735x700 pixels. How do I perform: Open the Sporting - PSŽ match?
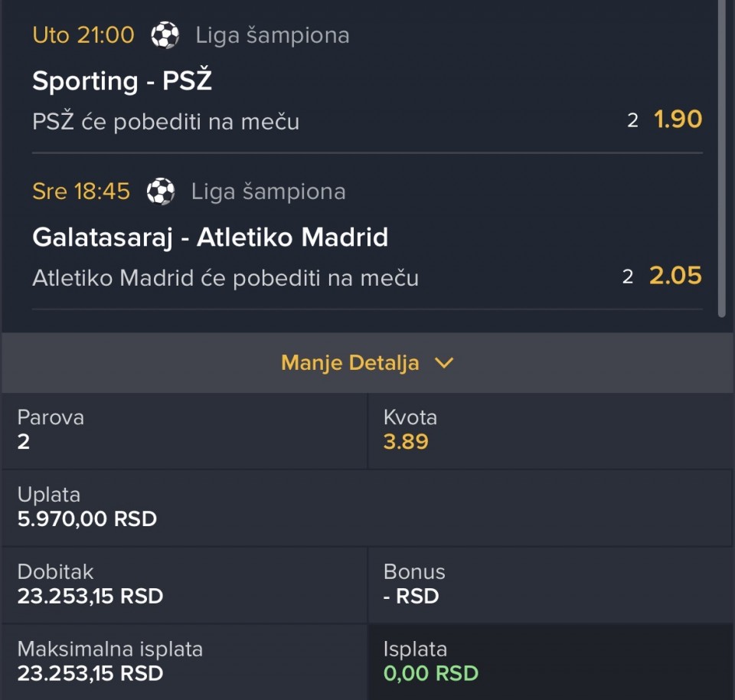tap(122, 81)
